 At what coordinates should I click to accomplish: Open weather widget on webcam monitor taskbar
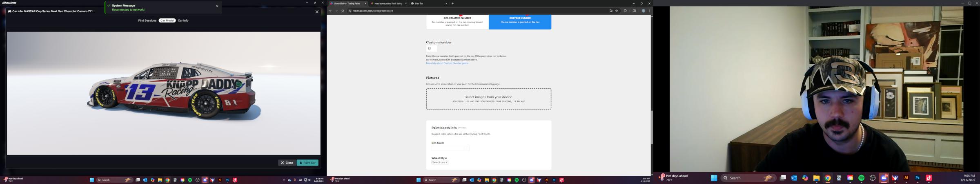pyautogui.click(x=673, y=178)
